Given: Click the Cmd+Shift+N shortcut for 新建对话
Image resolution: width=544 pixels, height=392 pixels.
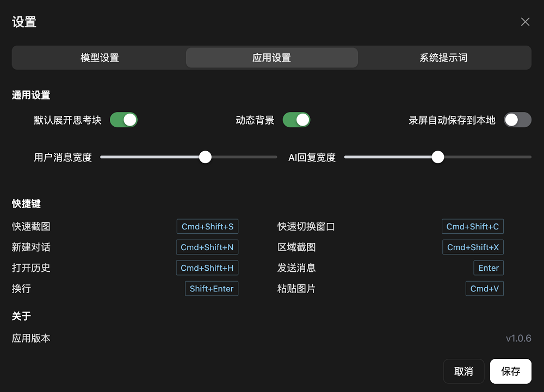Looking at the screenshot, I should tap(207, 247).
